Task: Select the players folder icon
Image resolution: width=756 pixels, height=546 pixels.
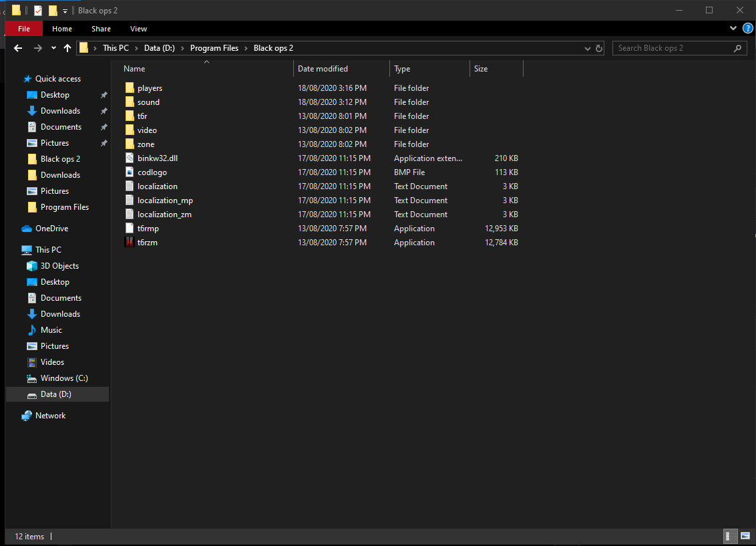Action: tap(130, 88)
